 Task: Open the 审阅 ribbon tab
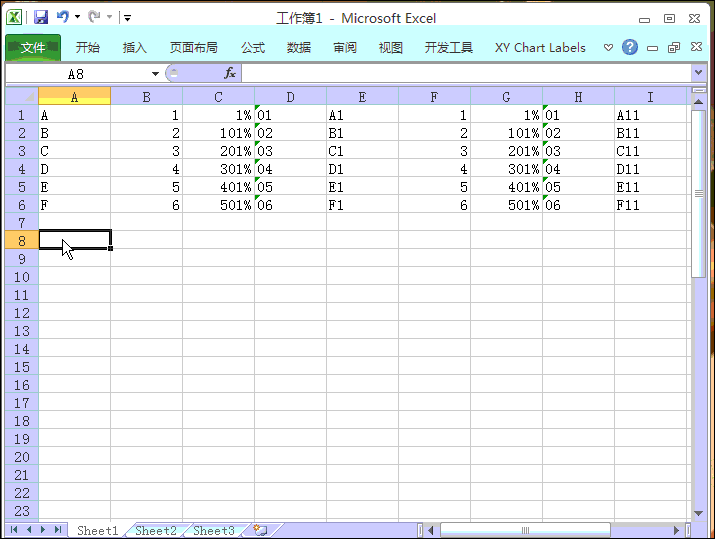click(345, 47)
